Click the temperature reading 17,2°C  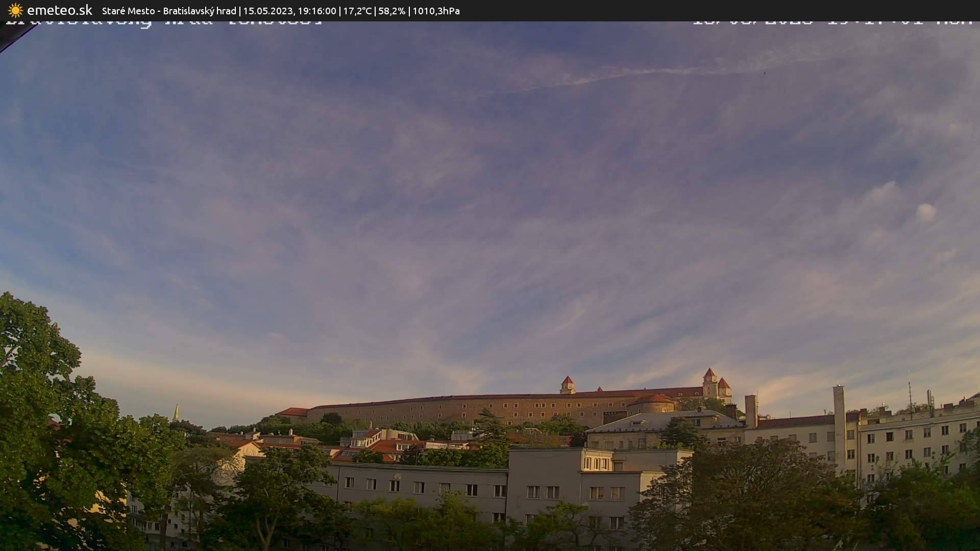pos(357,10)
